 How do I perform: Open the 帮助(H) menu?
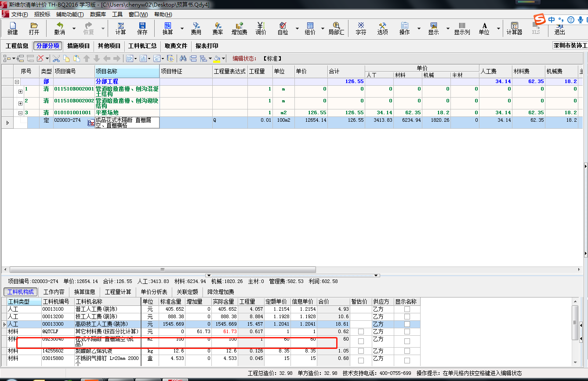(x=163, y=15)
